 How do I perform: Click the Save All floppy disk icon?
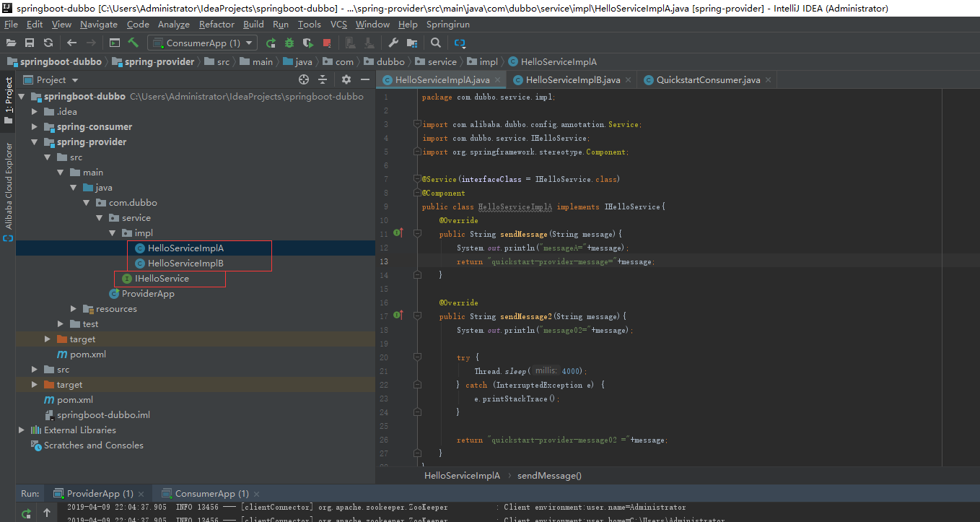(x=30, y=43)
